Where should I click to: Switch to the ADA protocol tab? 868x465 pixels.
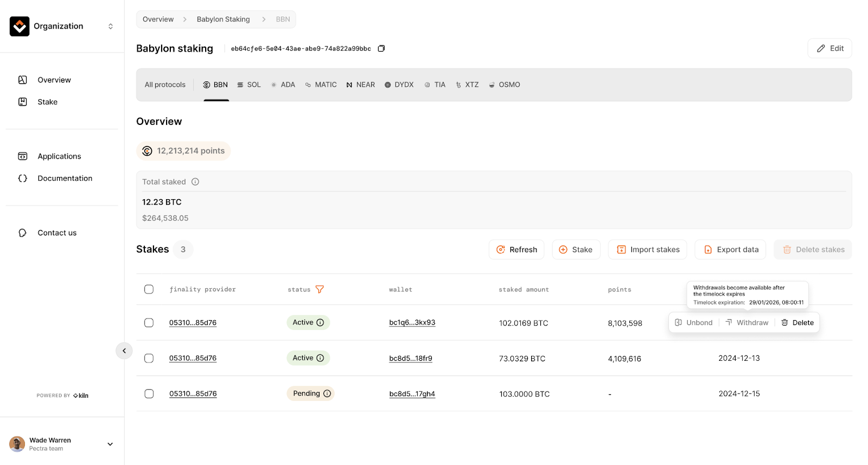(x=283, y=85)
